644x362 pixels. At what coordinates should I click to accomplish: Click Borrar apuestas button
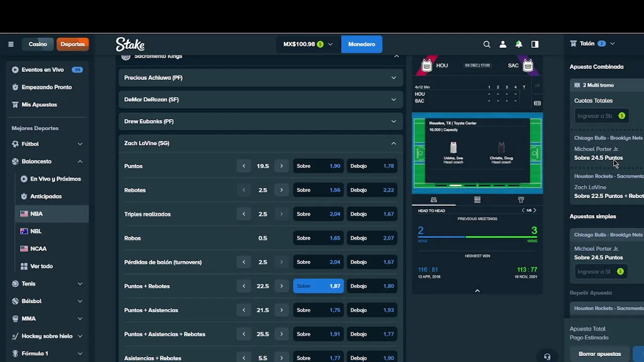600,354
